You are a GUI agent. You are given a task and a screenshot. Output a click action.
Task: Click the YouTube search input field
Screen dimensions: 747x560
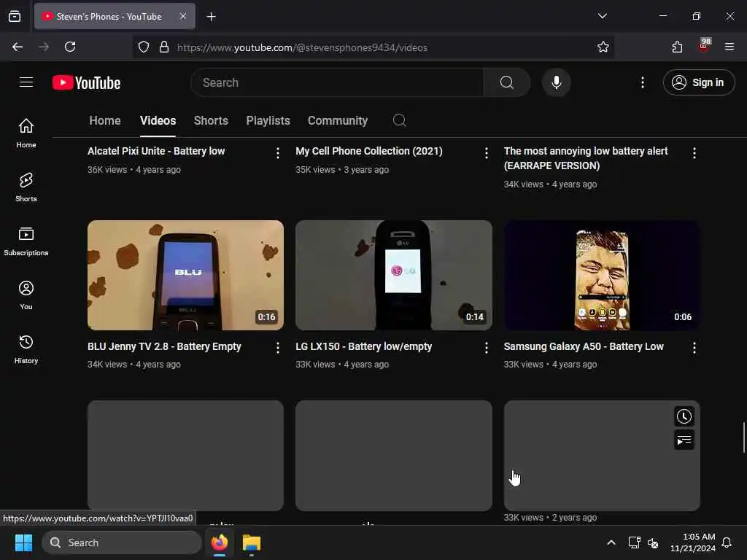[x=337, y=82]
